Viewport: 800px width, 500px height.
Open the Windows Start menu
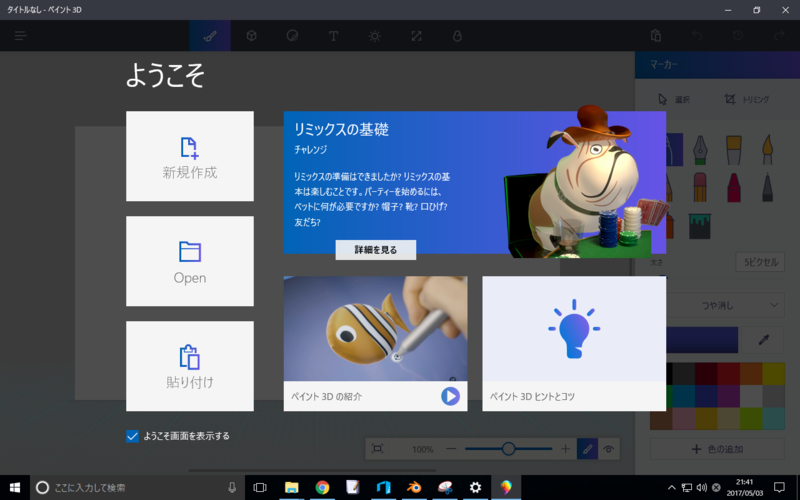15,488
